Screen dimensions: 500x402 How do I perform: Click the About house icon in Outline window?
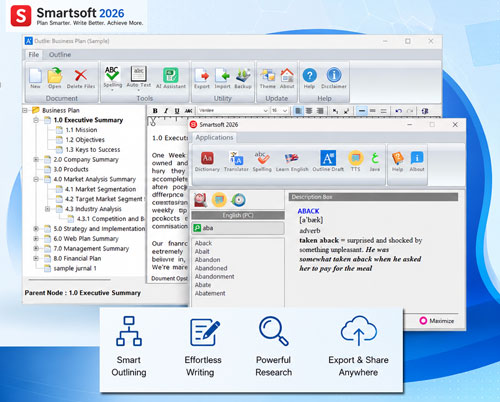coord(287,75)
